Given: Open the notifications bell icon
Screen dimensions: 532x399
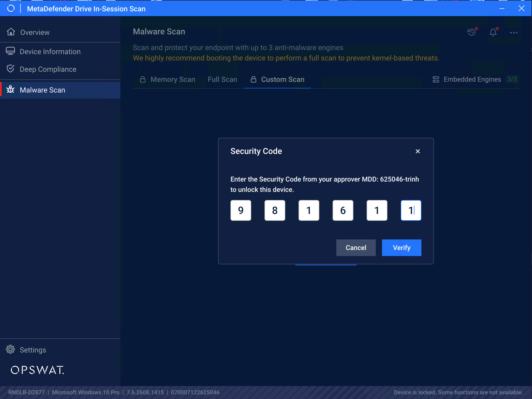Looking at the screenshot, I should pyautogui.click(x=493, y=32).
